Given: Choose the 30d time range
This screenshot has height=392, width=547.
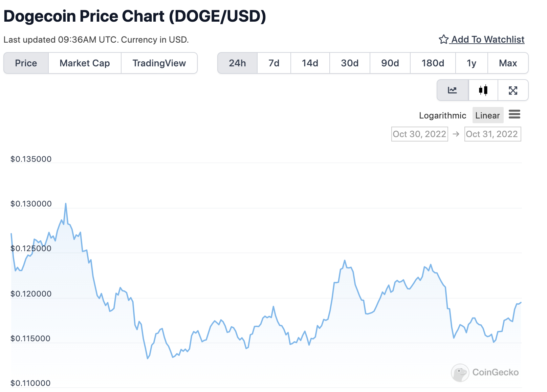Looking at the screenshot, I should click(x=350, y=63).
